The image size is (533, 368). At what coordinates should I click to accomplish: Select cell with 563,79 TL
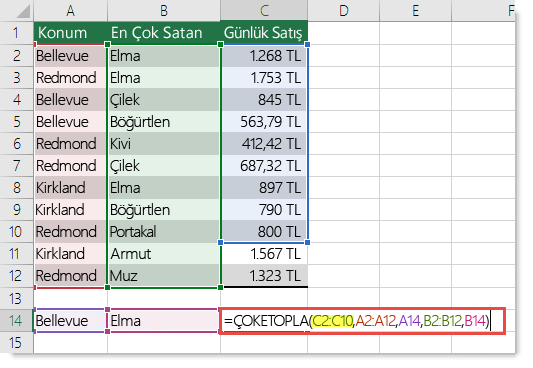click(264, 122)
